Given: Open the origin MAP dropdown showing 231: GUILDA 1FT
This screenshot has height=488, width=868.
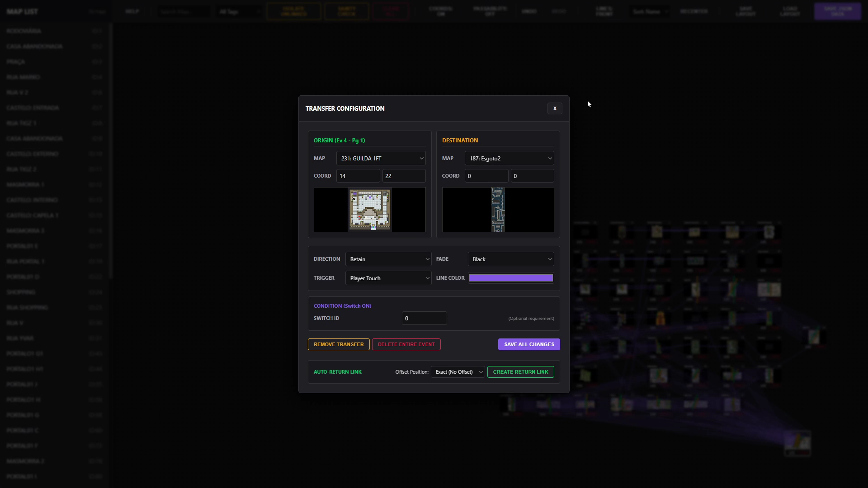Looking at the screenshot, I should tap(381, 158).
